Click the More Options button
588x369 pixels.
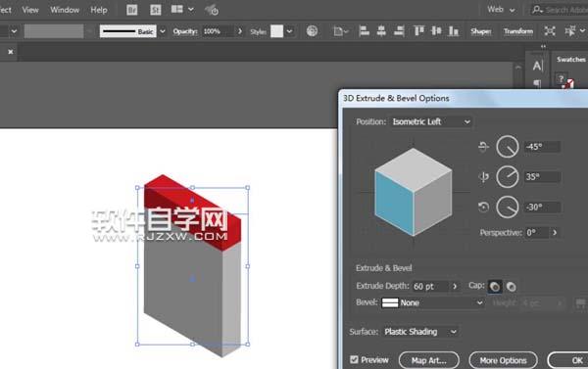pos(503,360)
